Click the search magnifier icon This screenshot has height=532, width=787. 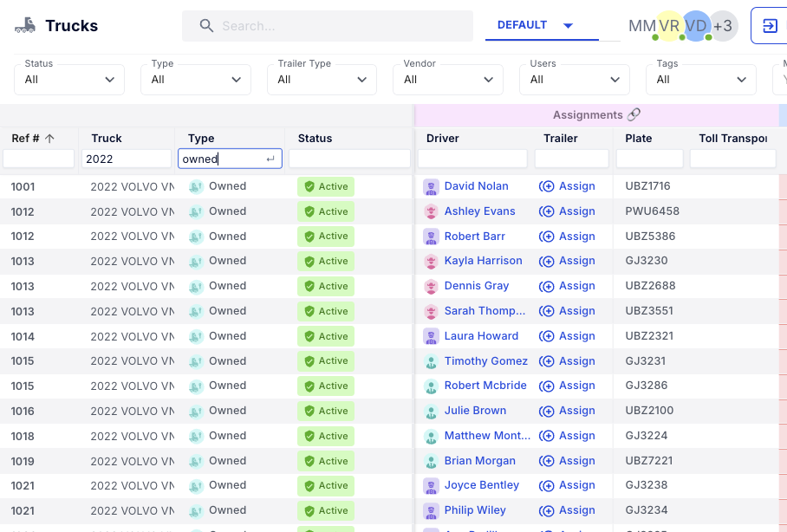coord(206,26)
